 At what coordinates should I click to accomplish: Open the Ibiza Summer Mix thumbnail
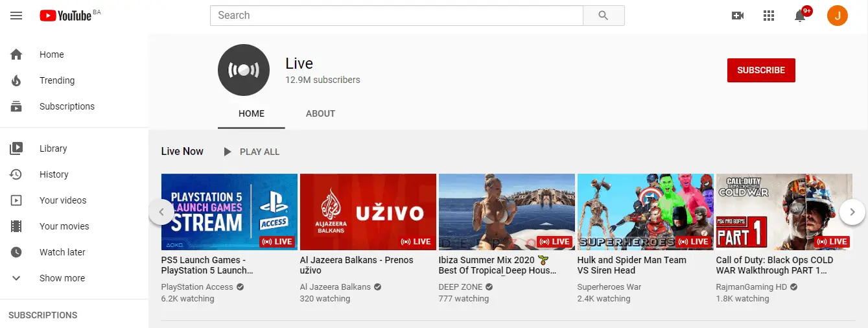(507, 212)
